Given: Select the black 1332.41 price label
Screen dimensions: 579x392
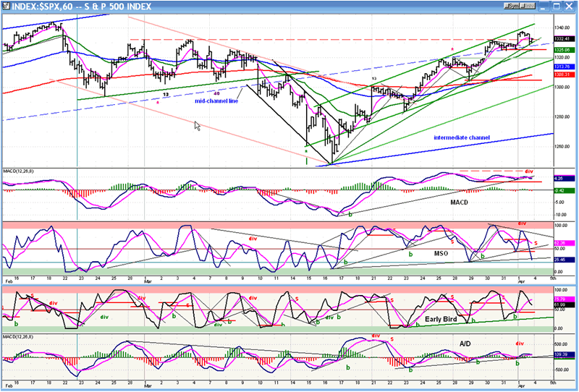Looking at the screenshot, I should tap(565, 39).
